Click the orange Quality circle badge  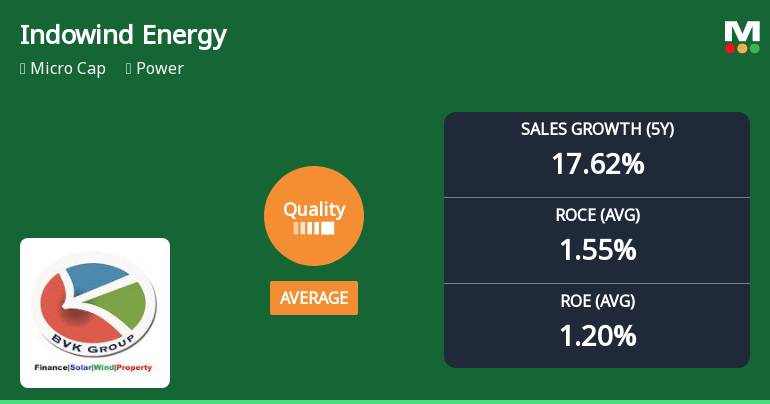(x=314, y=216)
